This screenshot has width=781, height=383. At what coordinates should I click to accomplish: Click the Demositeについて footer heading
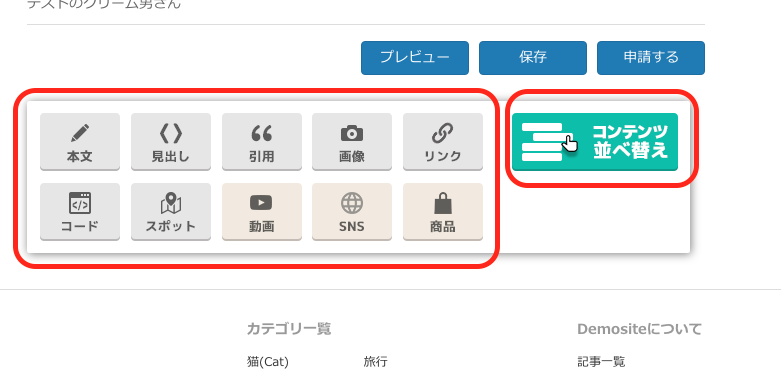point(640,329)
